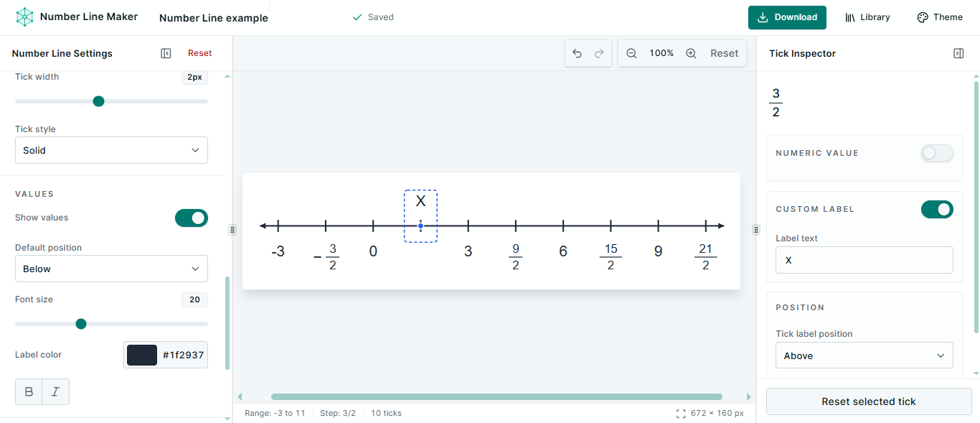Click the Number Line Maker logo icon

pos(25,17)
